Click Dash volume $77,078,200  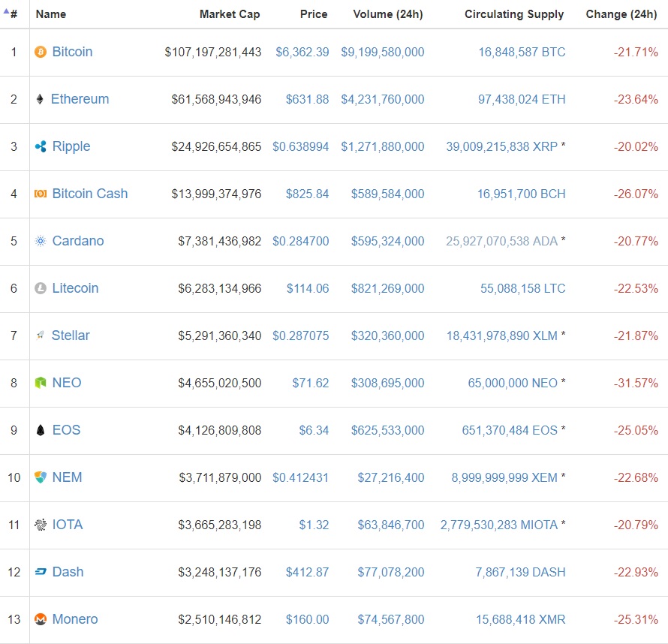click(391, 573)
